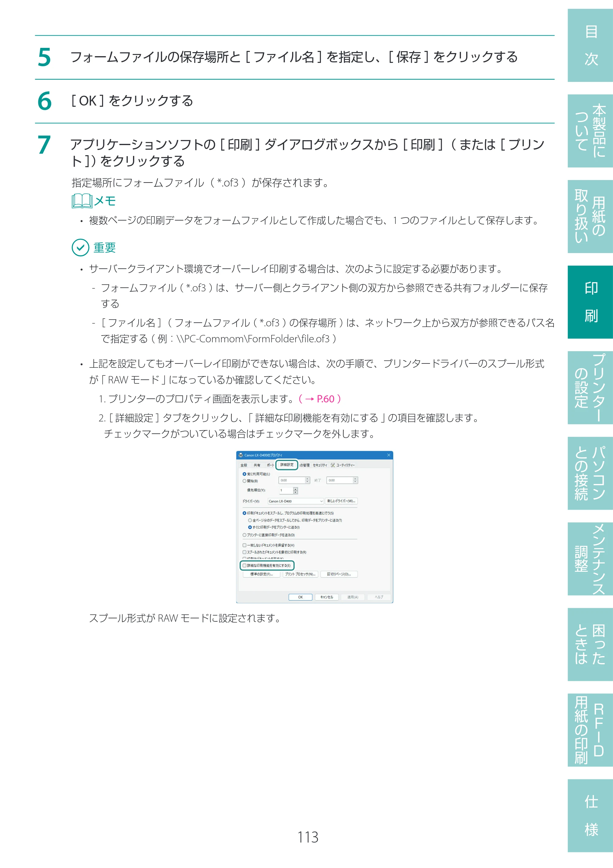The image size is (613, 868).
Task: Choose spool all pages before sending option (T)
Action: tap(250, 520)
